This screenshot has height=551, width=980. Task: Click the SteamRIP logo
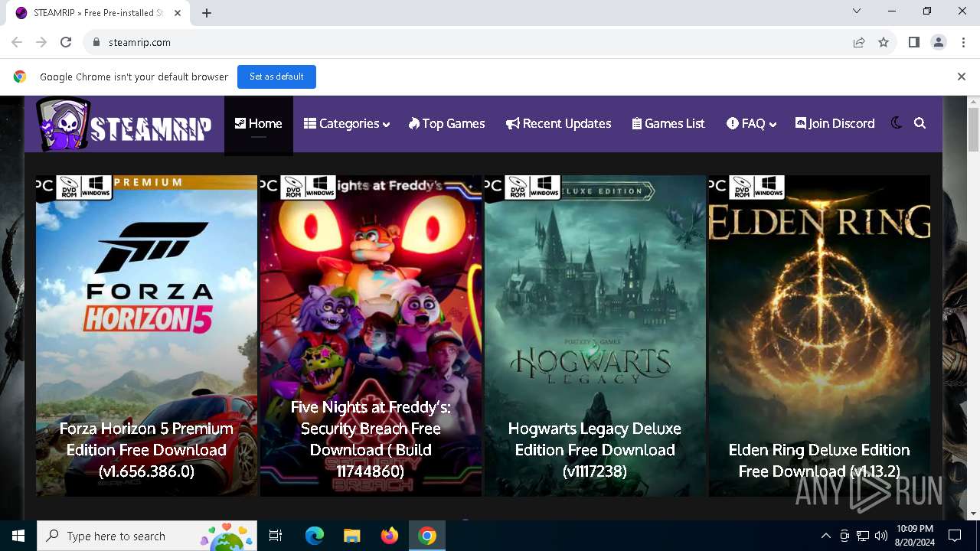click(124, 124)
